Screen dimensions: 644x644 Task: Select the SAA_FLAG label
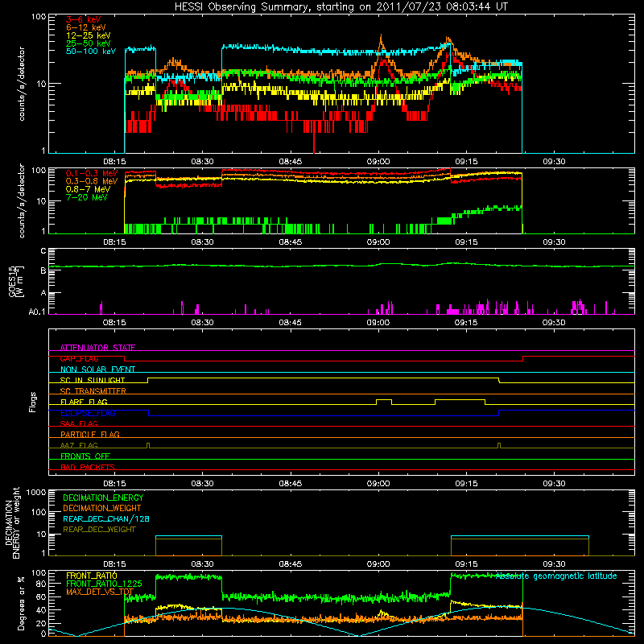point(79,423)
